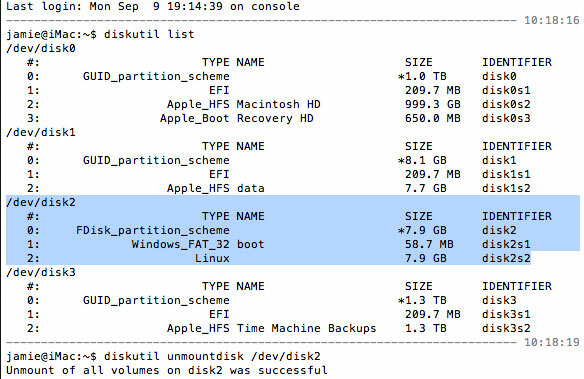Click the 'Last login' message line
This screenshot has width=584, height=379.
(153, 6)
